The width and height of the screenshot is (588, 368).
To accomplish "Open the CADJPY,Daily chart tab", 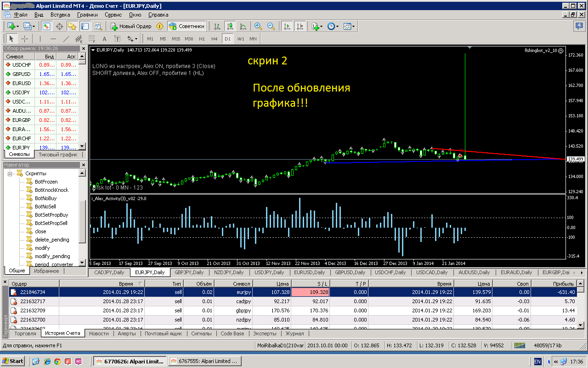I will point(110,272).
